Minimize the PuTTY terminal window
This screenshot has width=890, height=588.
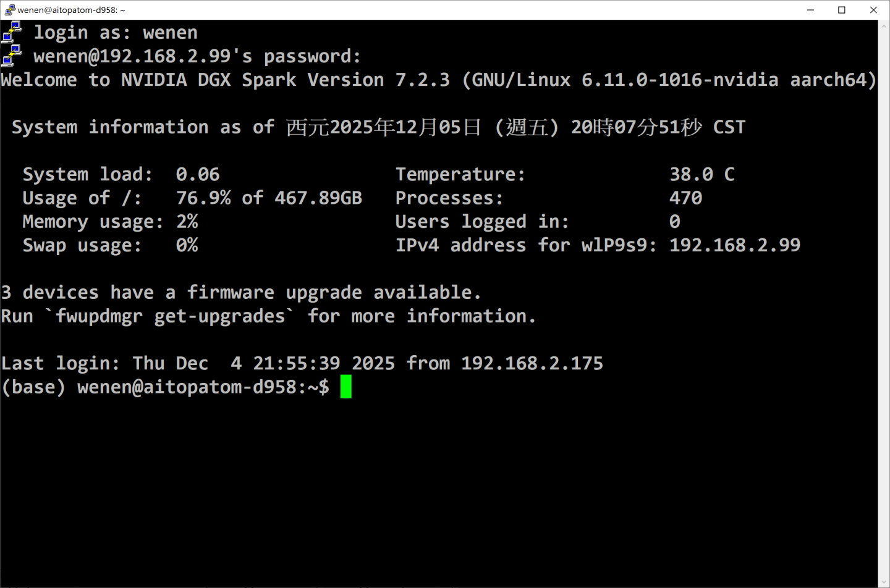pos(810,10)
